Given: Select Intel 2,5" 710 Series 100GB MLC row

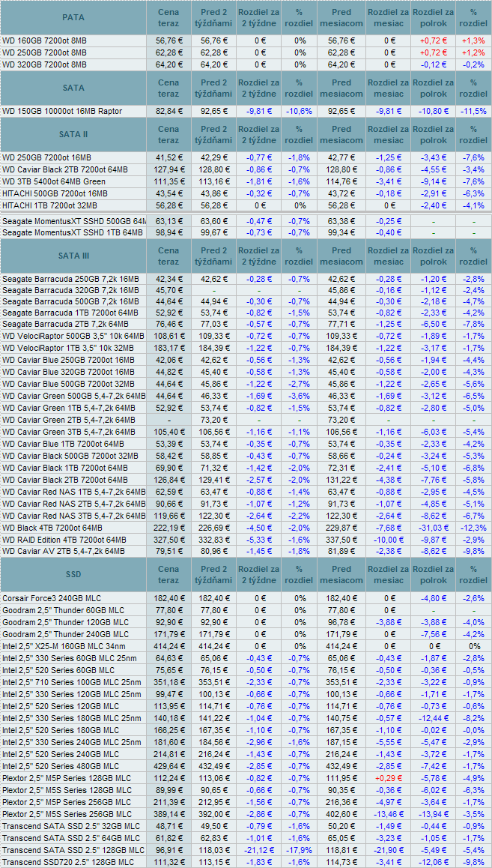Looking at the screenshot, I should [71, 683].
